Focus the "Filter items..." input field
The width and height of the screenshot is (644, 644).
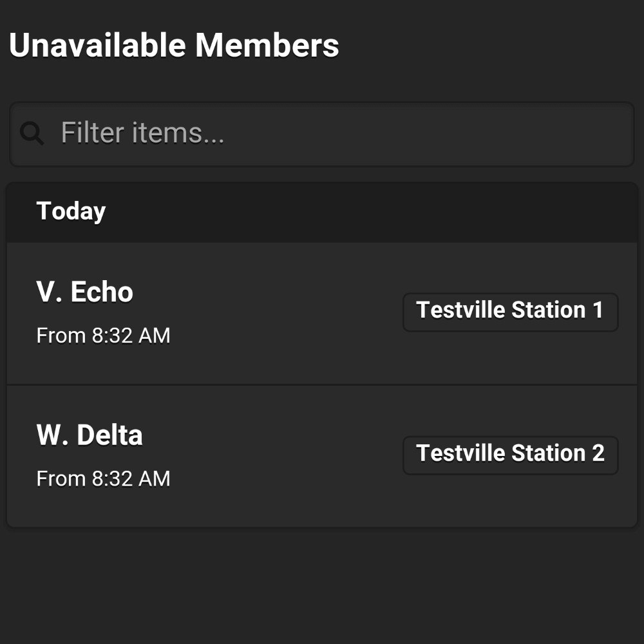click(x=322, y=134)
